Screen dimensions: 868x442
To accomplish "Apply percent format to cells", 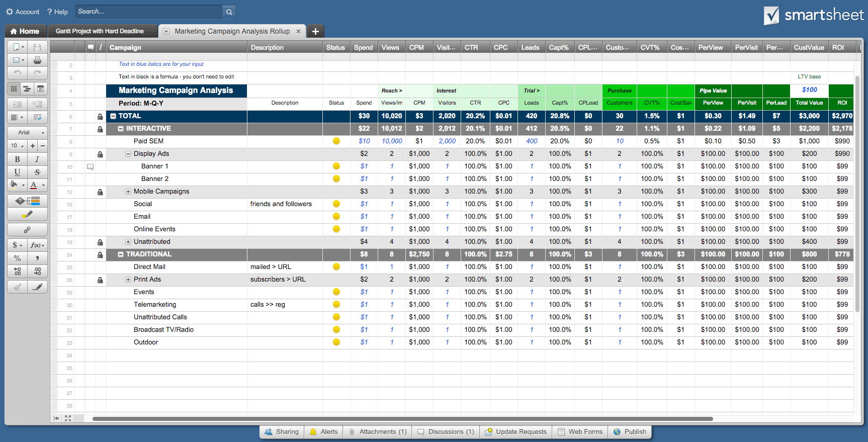I will point(17,258).
